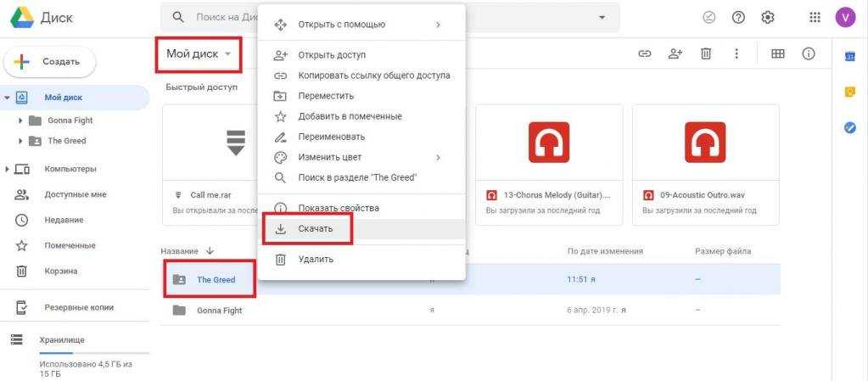Click the storage usage bar

(x=93, y=351)
